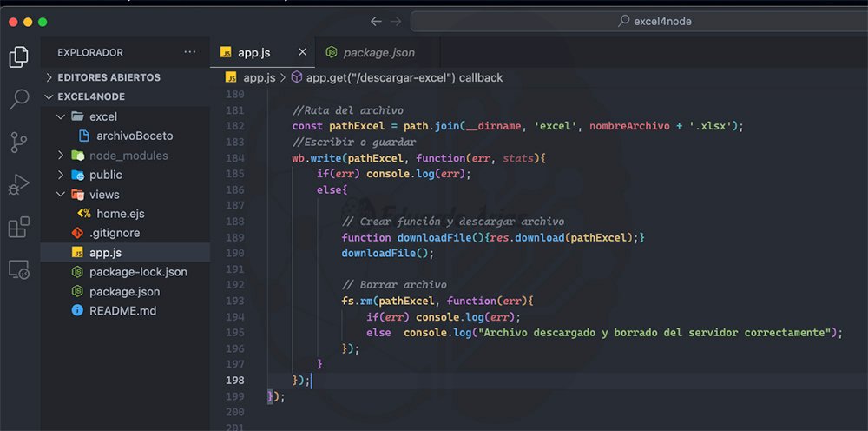
Task: Click line number 184 in gutter
Action: pos(234,158)
